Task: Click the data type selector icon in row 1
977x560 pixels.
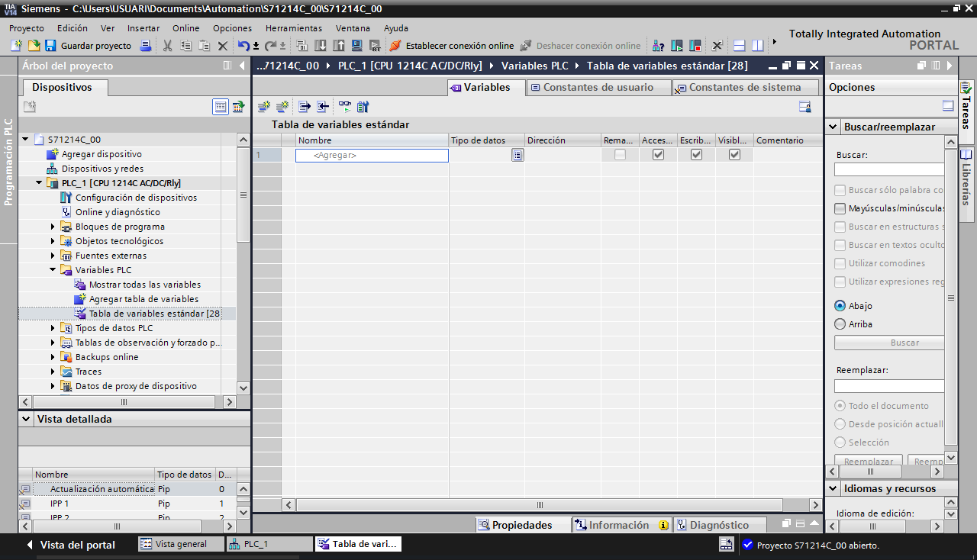Action: pos(518,155)
